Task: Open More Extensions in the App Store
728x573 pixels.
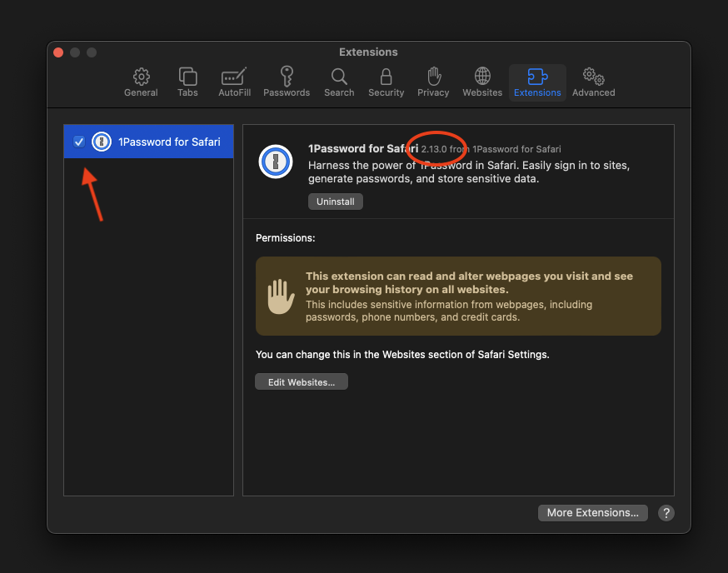Action: 592,512
